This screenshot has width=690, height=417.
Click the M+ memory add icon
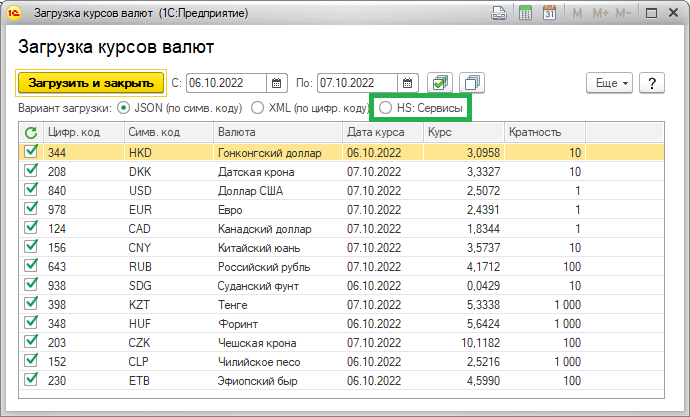coord(601,13)
